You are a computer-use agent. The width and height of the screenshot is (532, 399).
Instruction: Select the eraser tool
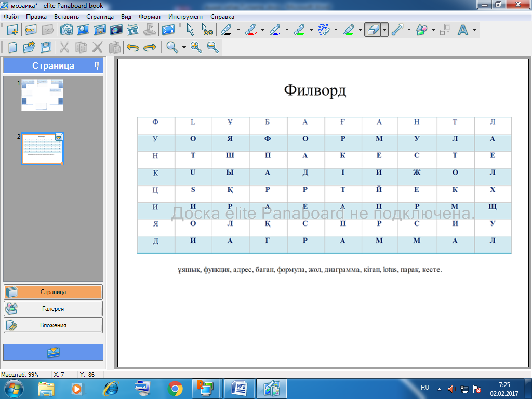(373, 30)
